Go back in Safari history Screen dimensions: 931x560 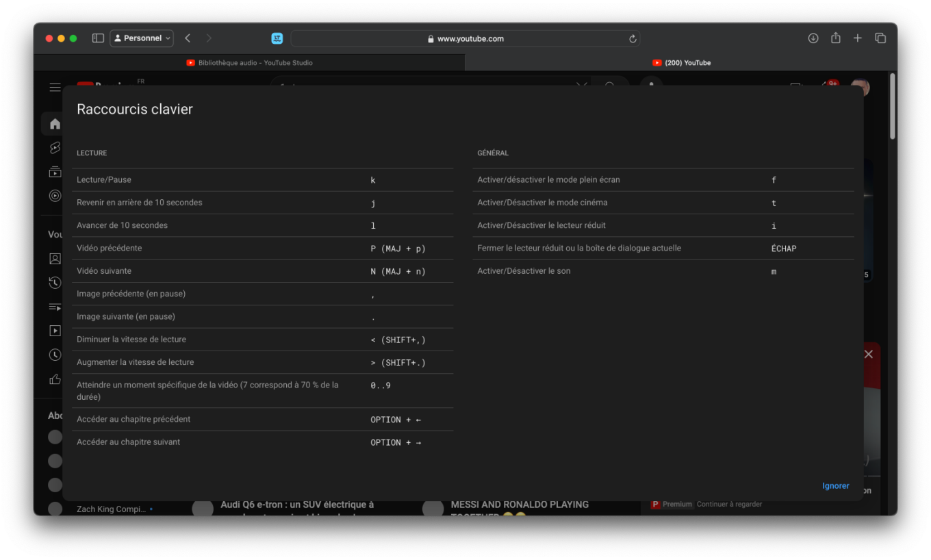tap(188, 38)
